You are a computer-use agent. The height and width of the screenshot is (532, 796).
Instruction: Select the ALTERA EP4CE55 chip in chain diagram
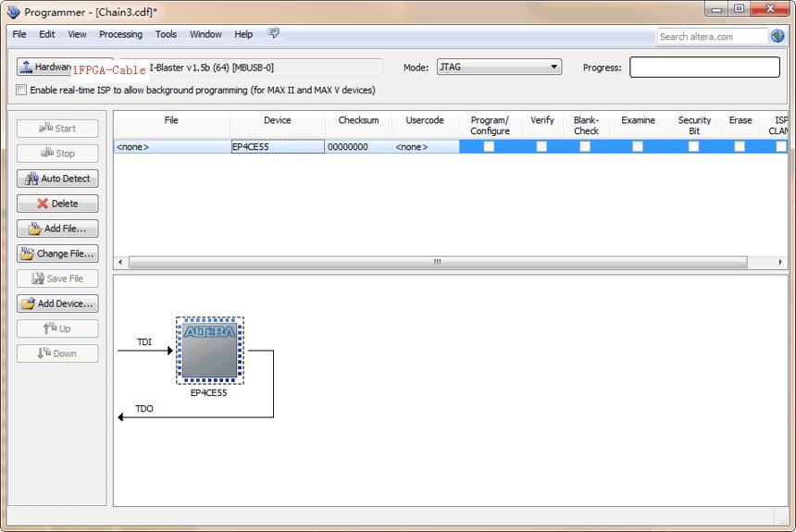click(210, 351)
